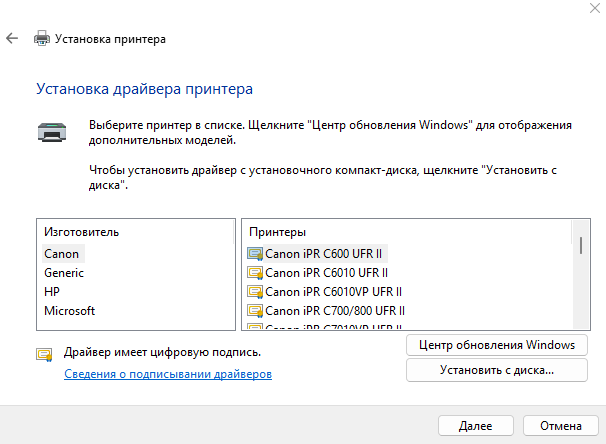Click the Canon iPR C6010 UFR II icon
This screenshot has height=444, width=606.
(x=255, y=273)
